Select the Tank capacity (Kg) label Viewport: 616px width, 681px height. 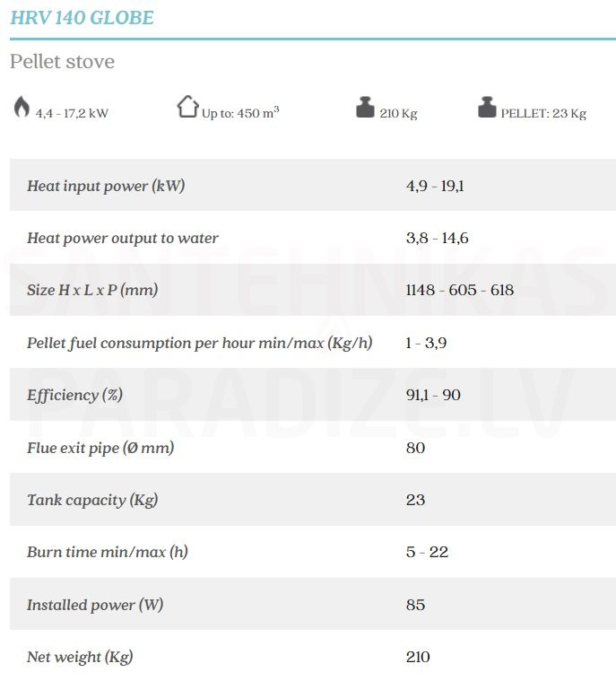pos(92,500)
